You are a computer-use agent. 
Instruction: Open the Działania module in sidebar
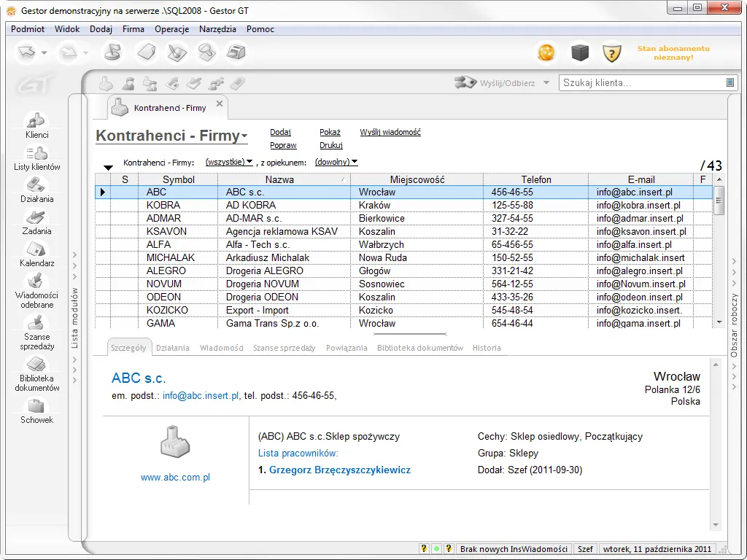(x=37, y=190)
